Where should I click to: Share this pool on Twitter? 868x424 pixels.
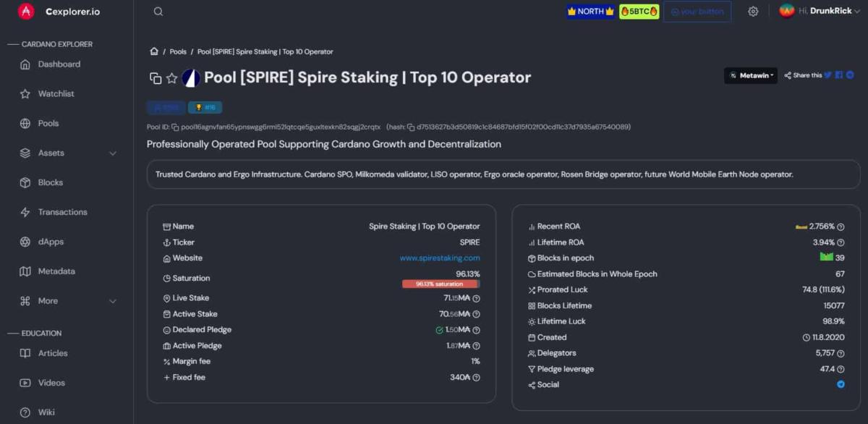tap(828, 75)
